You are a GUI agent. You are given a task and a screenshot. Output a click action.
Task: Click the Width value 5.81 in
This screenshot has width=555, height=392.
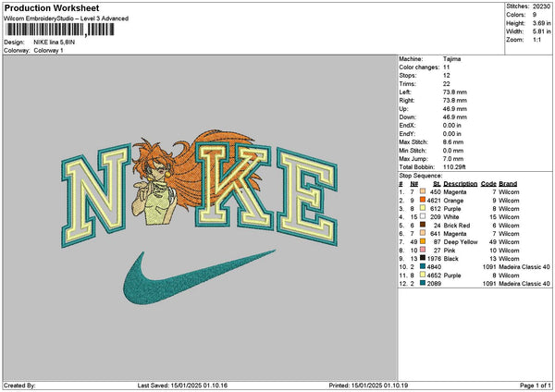coord(541,31)
